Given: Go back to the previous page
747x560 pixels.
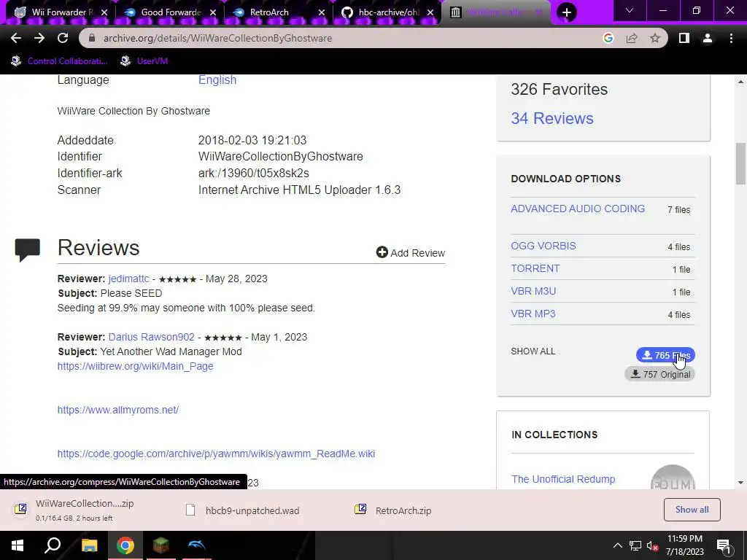Looking at the screenshot, I should [x=16, y=38].
